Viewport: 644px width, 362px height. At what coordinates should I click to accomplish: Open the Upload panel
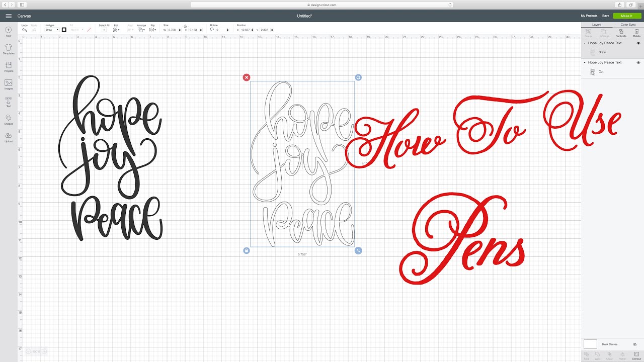(x=9, y=137)
